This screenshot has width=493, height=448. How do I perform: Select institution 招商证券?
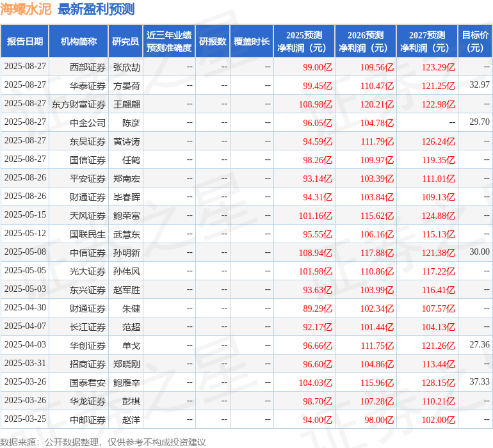[88, 364]
